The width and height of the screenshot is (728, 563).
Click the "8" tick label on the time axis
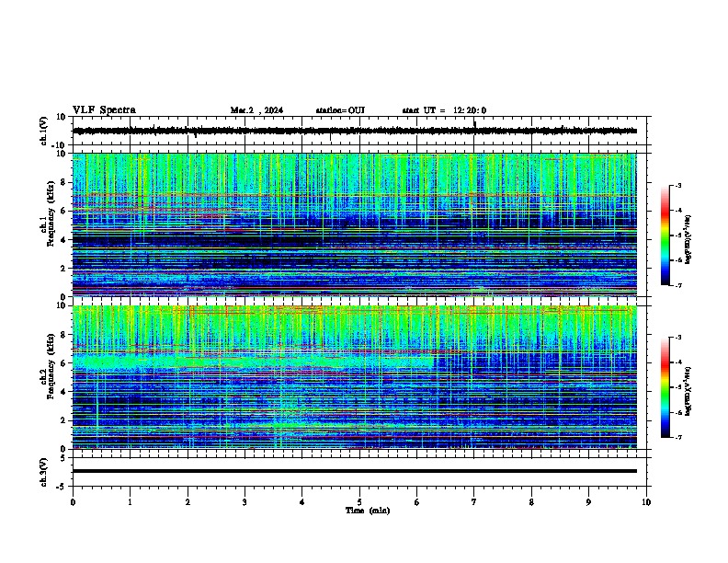tap(531, 502)
